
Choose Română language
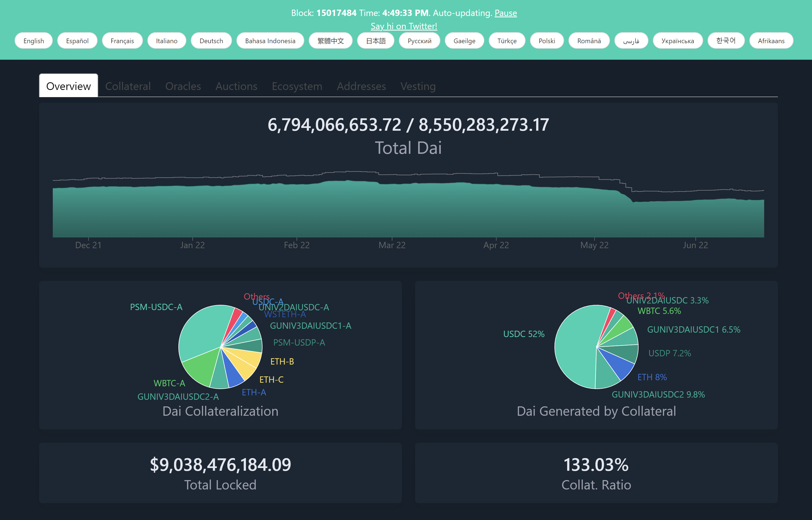(x=589, y=40)
